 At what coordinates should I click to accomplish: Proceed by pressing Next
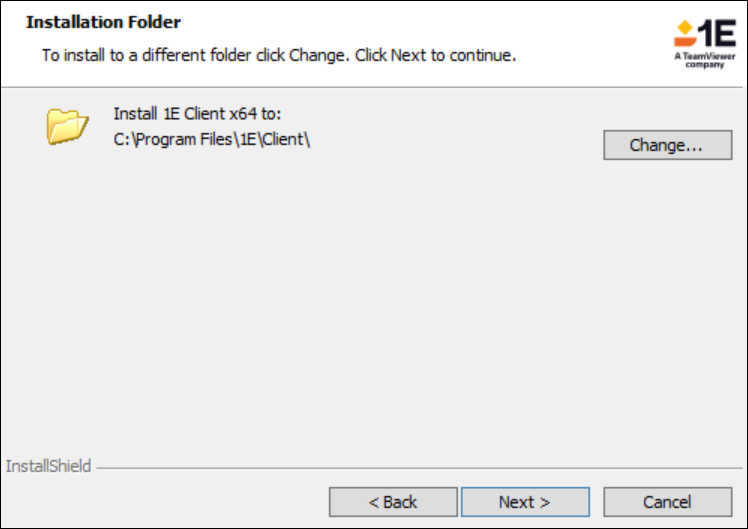click(525, 502)
